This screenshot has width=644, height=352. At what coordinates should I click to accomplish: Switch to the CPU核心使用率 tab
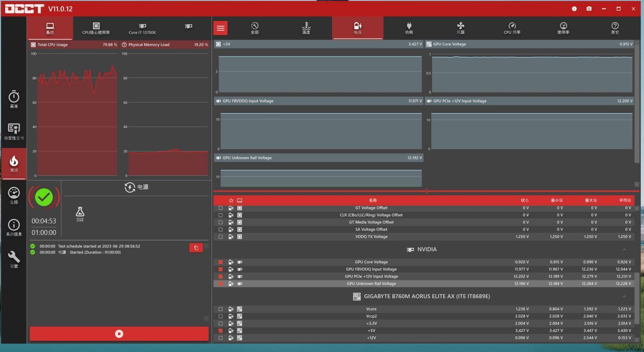pos(96,28)
